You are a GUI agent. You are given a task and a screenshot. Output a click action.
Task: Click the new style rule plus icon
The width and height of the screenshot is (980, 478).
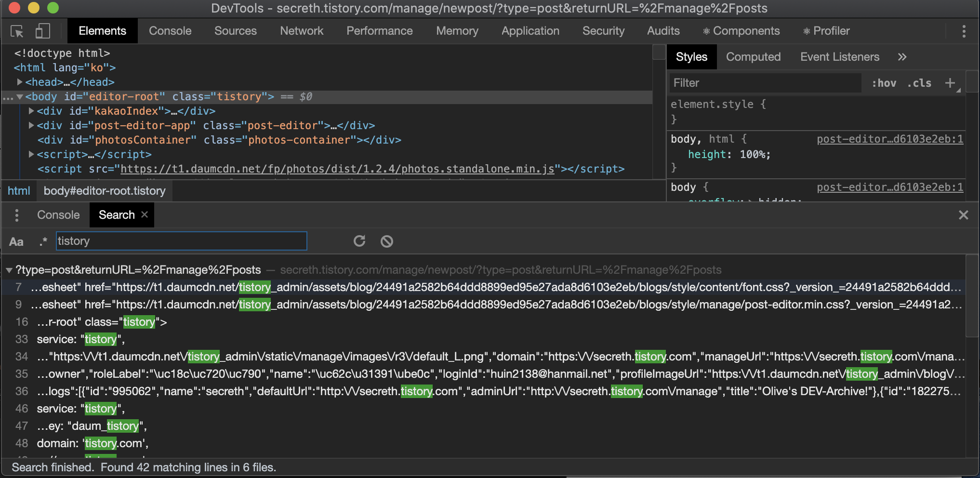950,83
